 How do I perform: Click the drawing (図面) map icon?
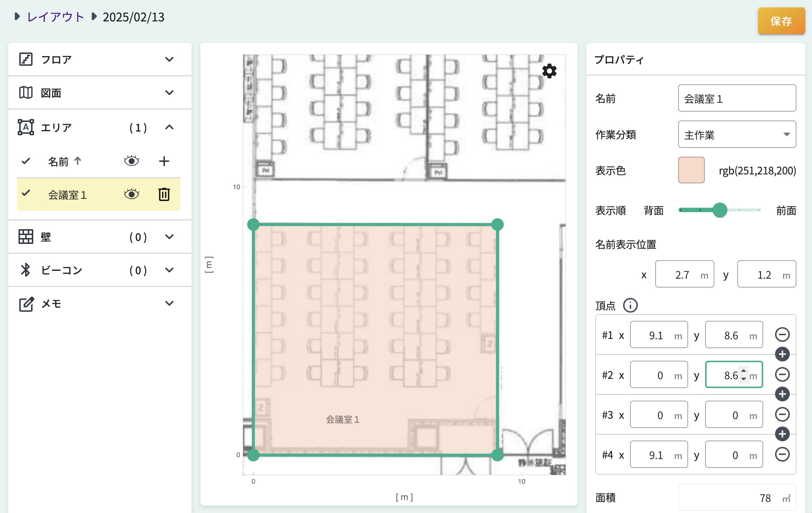(26, 93)
